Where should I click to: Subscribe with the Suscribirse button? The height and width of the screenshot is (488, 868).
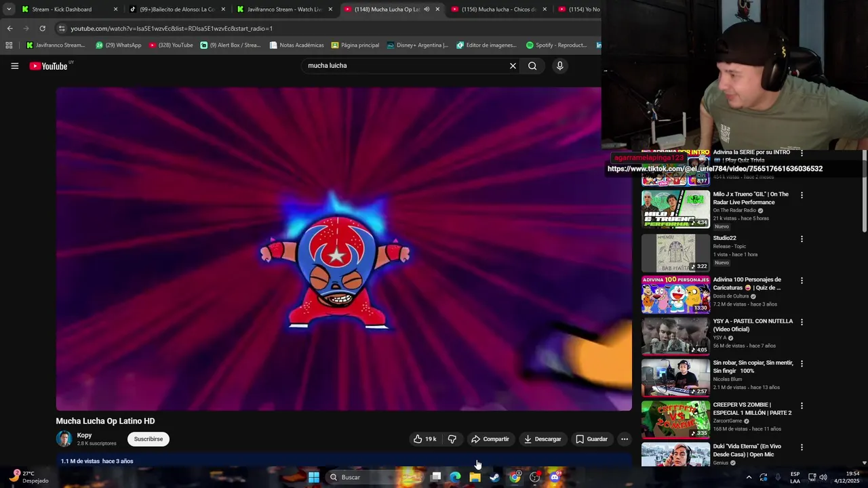click(149, 439)
